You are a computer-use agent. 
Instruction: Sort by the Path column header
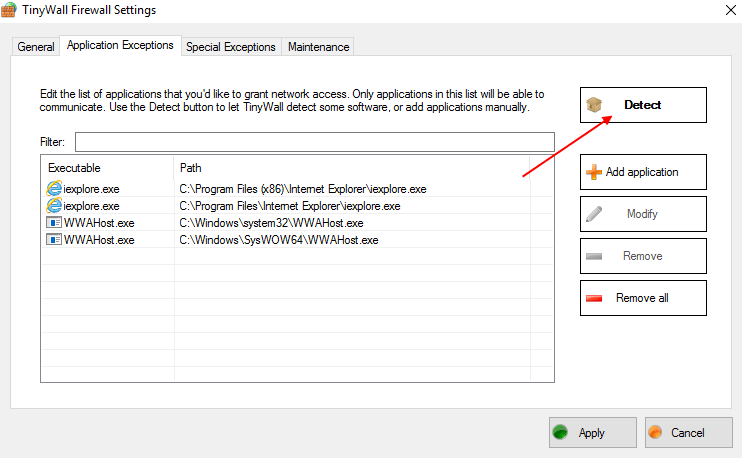coord(352,168)
